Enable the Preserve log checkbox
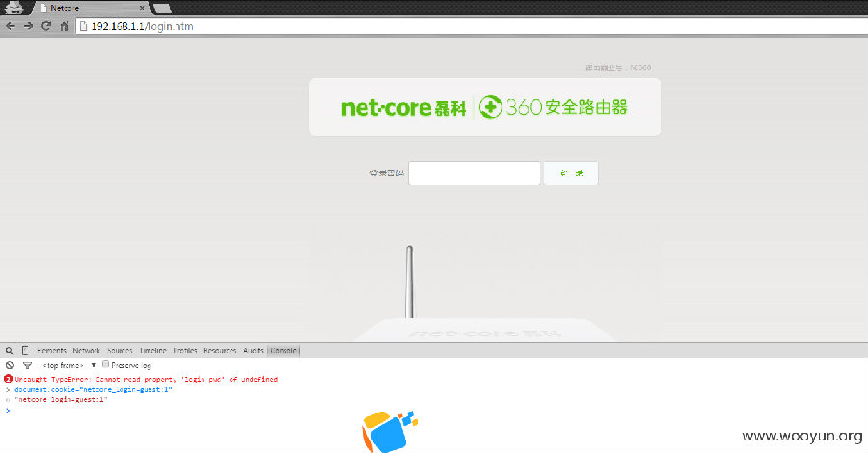868x453 pixels. pos(105,365)
